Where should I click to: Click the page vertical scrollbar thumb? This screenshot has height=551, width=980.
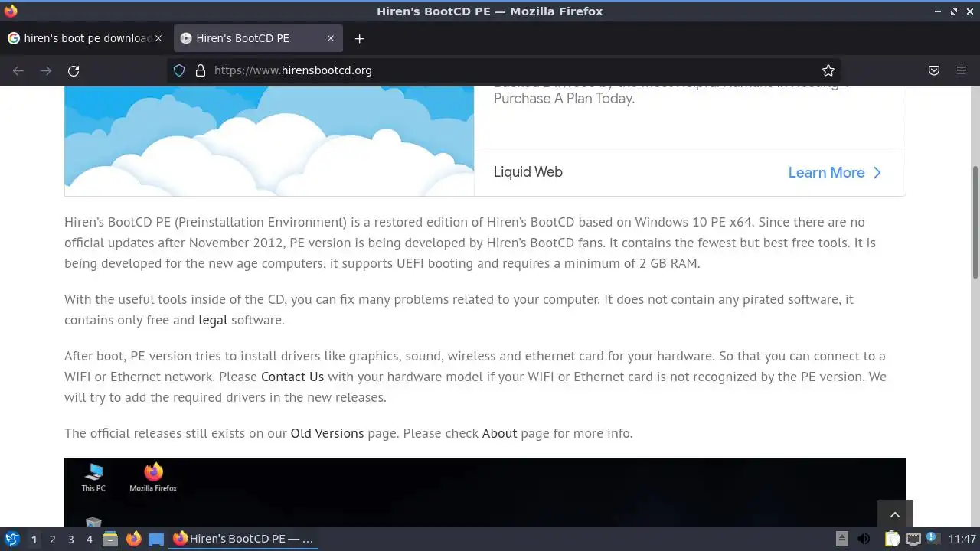point(975,222)
